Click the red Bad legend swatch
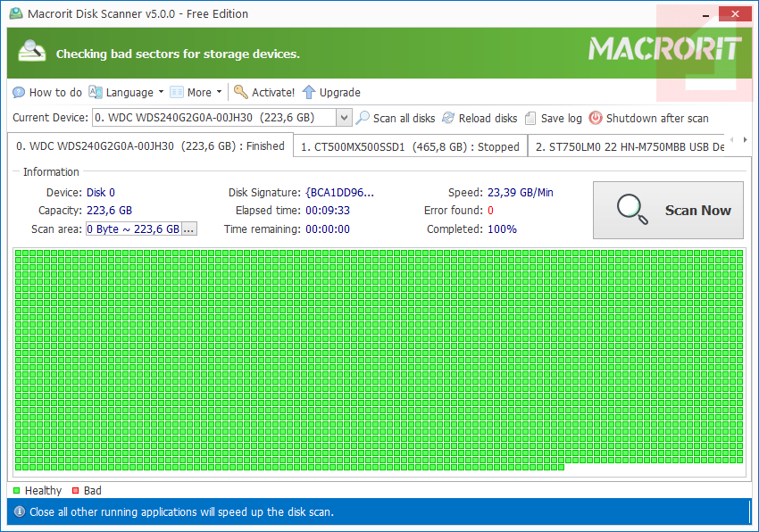Screen dimensions: 759x532 (76, 490)
